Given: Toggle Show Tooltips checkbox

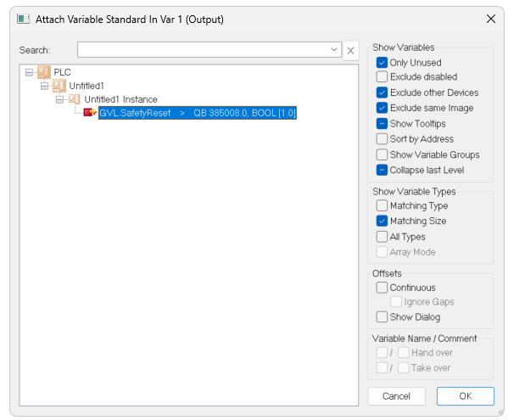Looking at the screenshot, I should coord(382,124).
